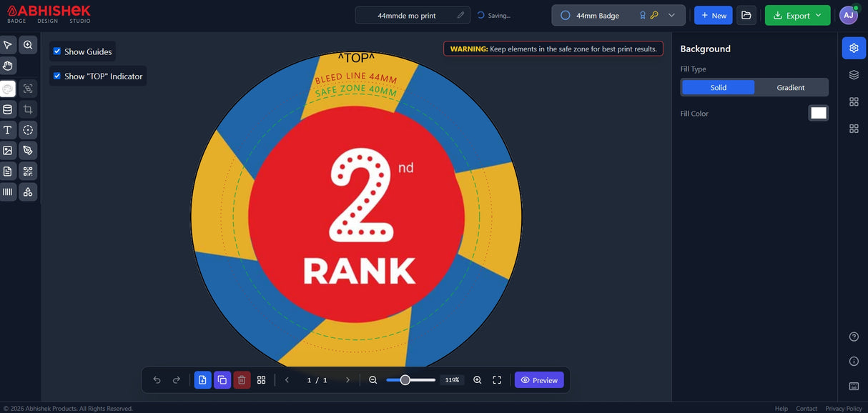
Task: Open the Layers panel in the right sidebar
Action: click(x=853, y=74)
